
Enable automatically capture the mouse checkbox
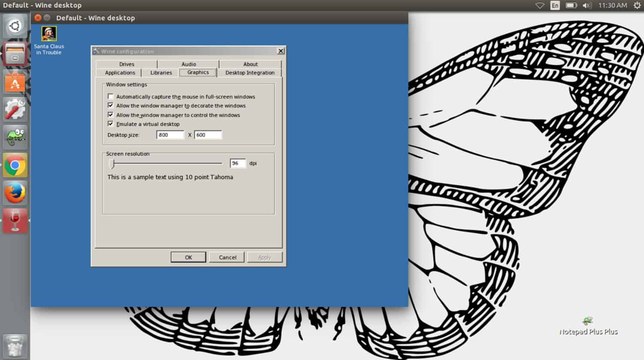111,97
